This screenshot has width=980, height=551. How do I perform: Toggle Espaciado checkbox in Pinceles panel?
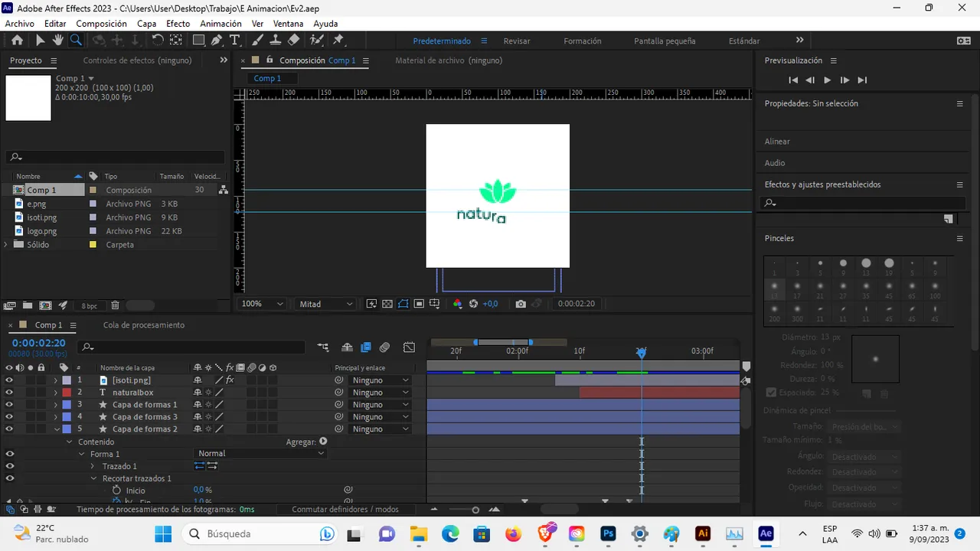point(771,393)
